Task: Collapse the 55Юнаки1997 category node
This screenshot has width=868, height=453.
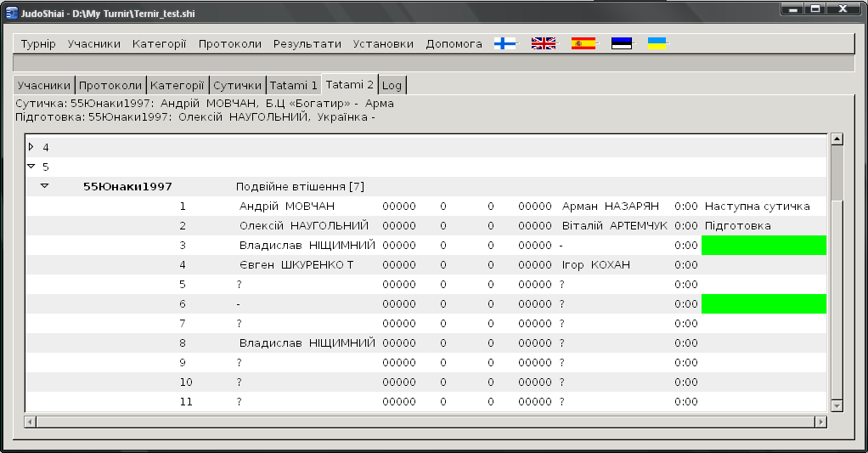Action: point(45,186)
